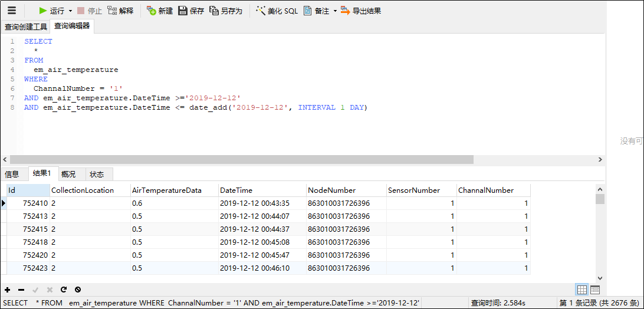
Task: Add record with plus icon
Action: pos(8,290)
